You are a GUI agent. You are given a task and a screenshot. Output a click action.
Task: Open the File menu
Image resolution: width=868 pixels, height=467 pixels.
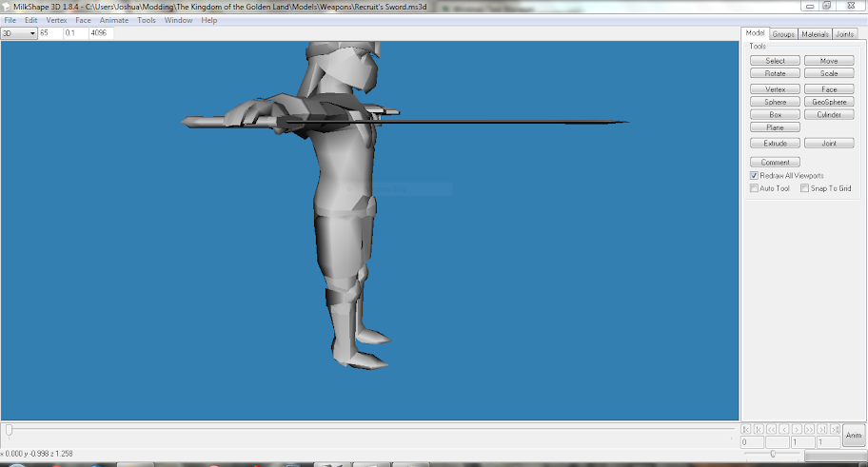(10, 21)
